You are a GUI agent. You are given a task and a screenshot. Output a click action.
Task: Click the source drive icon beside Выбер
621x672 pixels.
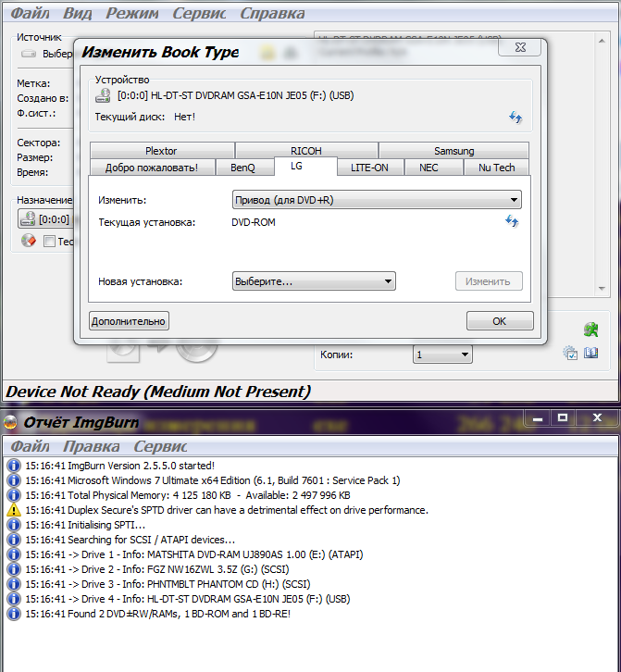(29, 54)
